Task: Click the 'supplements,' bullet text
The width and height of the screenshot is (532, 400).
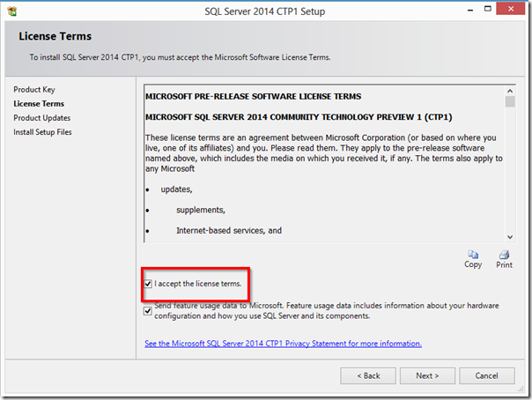Action: pos(201,210)
